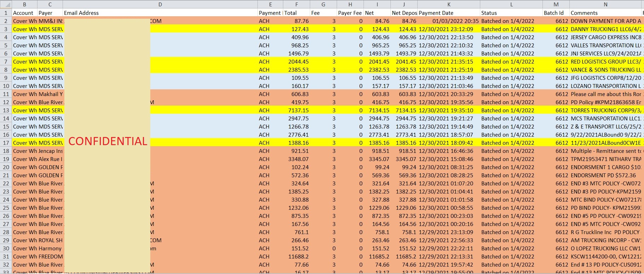The height and width of the screenshot is (274, 644).
Task: Select comment "Please call me about this"
Action: point(605,94)
